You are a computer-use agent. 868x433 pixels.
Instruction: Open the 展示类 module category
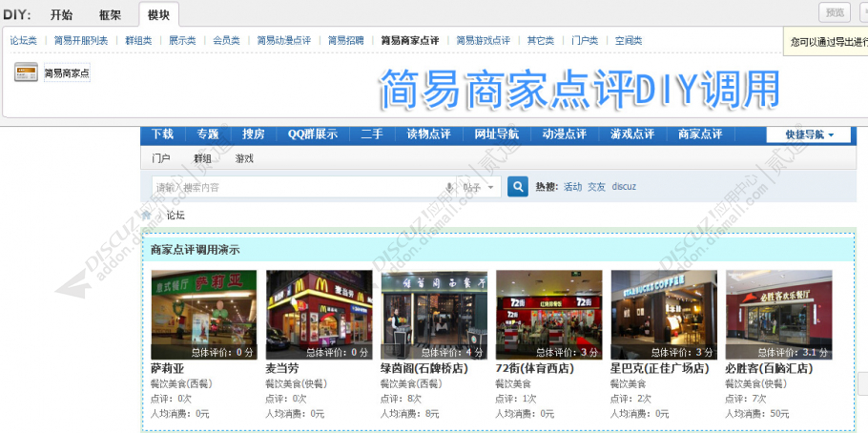[x=182, y=40]
